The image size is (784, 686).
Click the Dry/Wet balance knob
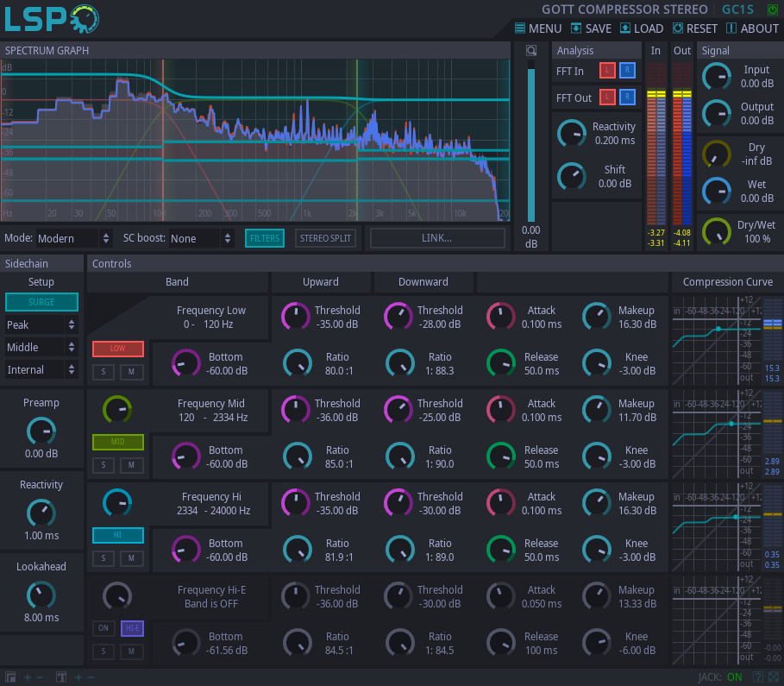click(717, 231)
